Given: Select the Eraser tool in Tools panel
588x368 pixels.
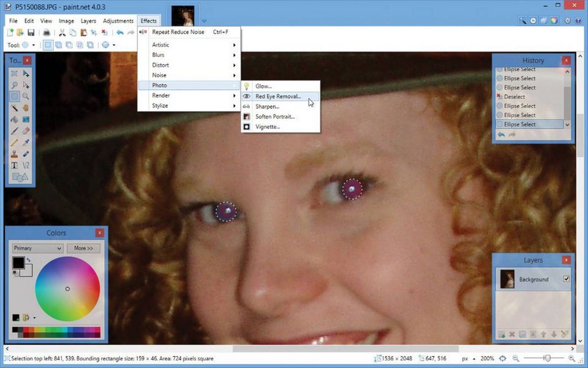Looking at the screenshot, I should (26, 131).
